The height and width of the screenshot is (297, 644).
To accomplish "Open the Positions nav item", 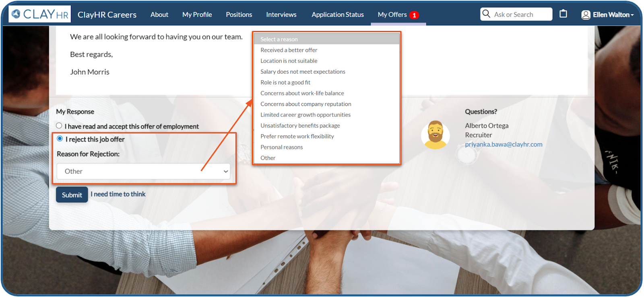I will click(239, 14).
